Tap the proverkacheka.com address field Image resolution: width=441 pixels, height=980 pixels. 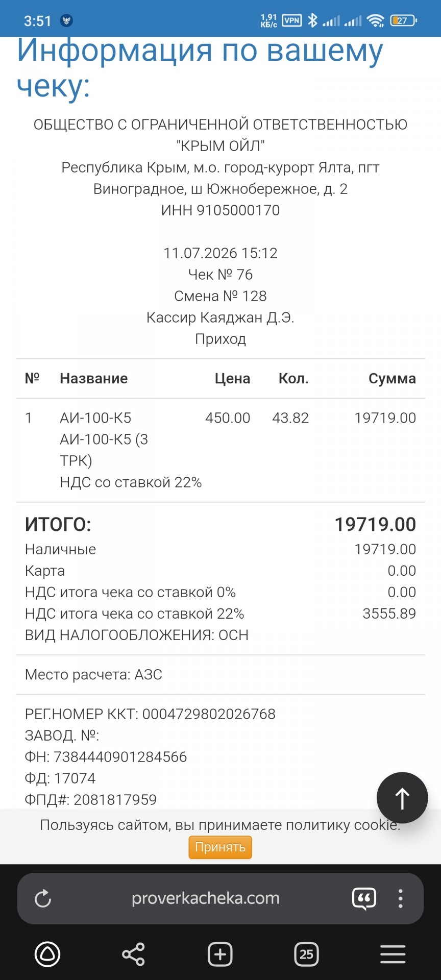(206, 898)
